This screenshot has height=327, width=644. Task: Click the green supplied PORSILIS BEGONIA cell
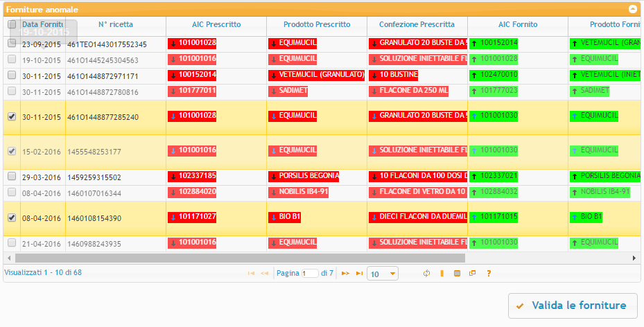605,177
